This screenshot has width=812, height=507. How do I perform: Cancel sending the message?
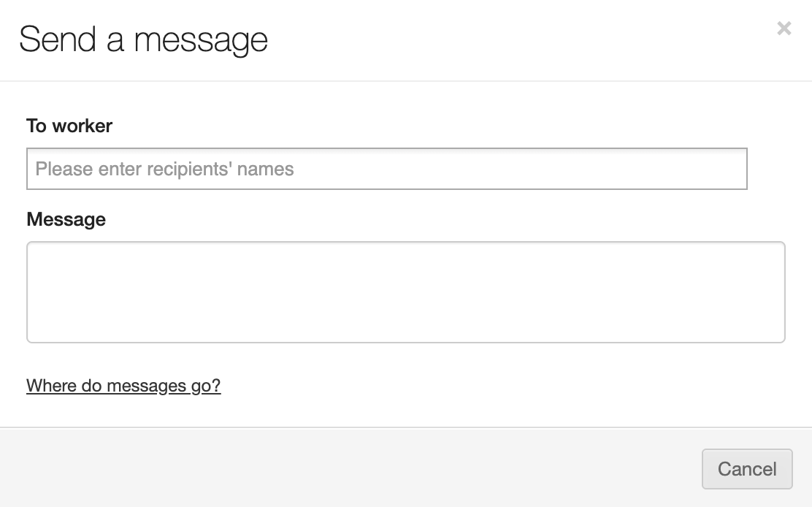click(746, 468)
